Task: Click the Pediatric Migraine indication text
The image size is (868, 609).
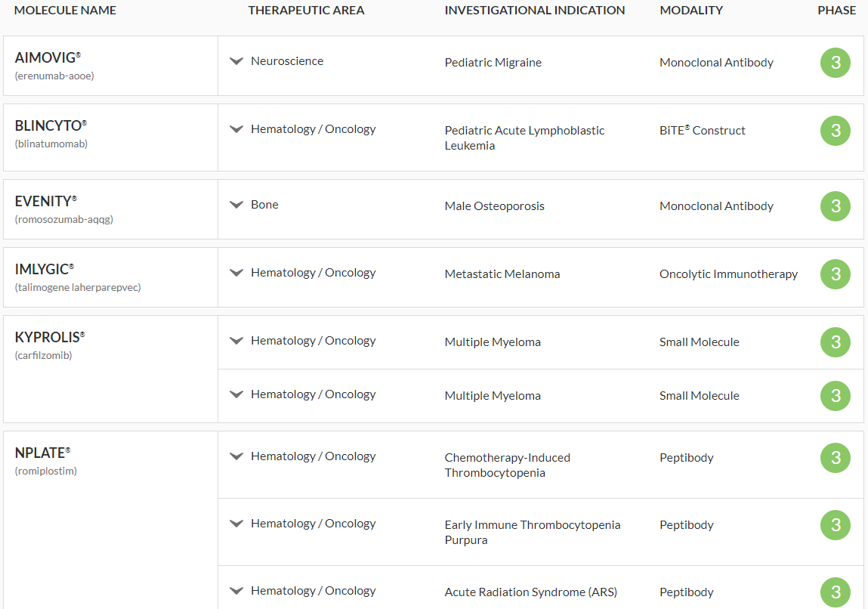Action: click(493, 63)
